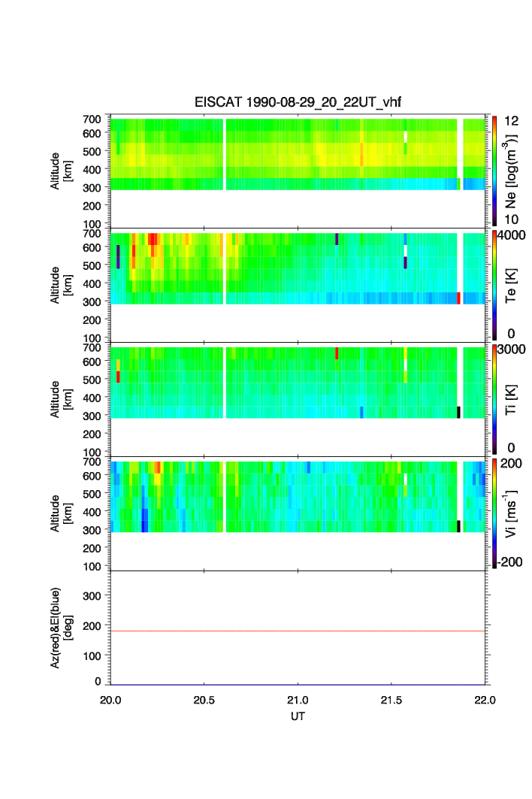Click the Vi color bar legend
The image size is (532, 799).
(x=494, y=513)
